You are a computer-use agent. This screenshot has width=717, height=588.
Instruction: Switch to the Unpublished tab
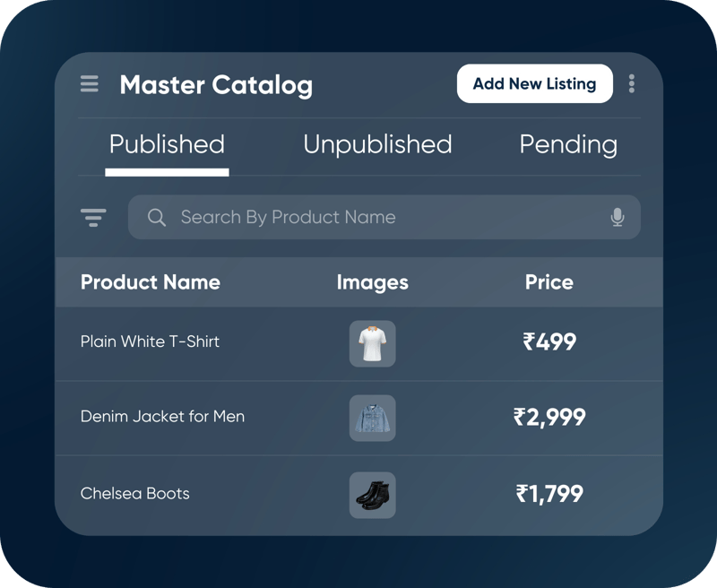click(x=377, y=145)
